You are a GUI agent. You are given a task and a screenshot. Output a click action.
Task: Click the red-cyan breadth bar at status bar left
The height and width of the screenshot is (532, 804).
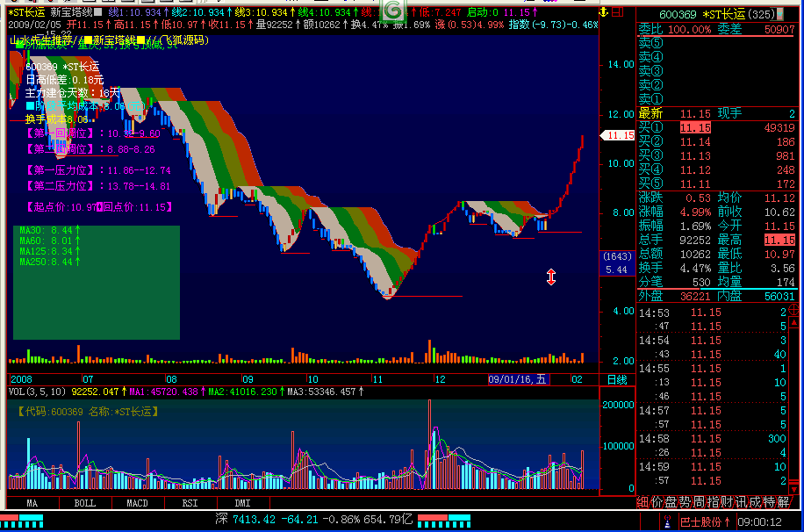click(22, 521)
